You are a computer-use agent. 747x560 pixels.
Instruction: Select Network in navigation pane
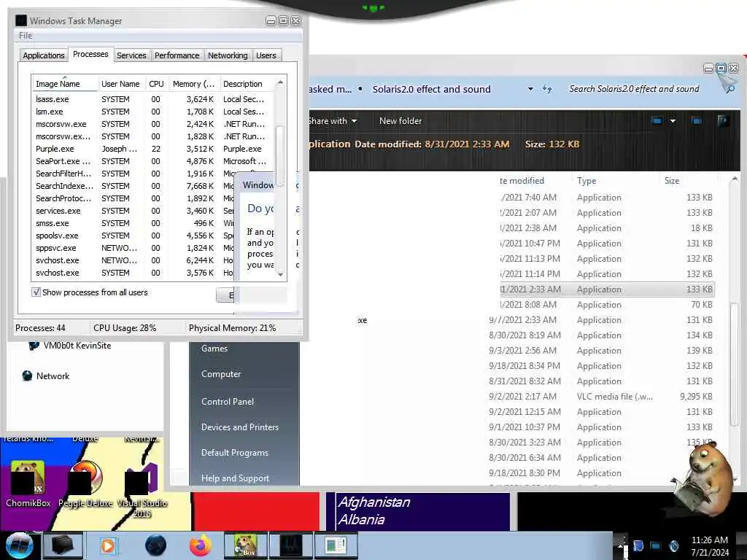pyautogui.click(x=46, y=376)
